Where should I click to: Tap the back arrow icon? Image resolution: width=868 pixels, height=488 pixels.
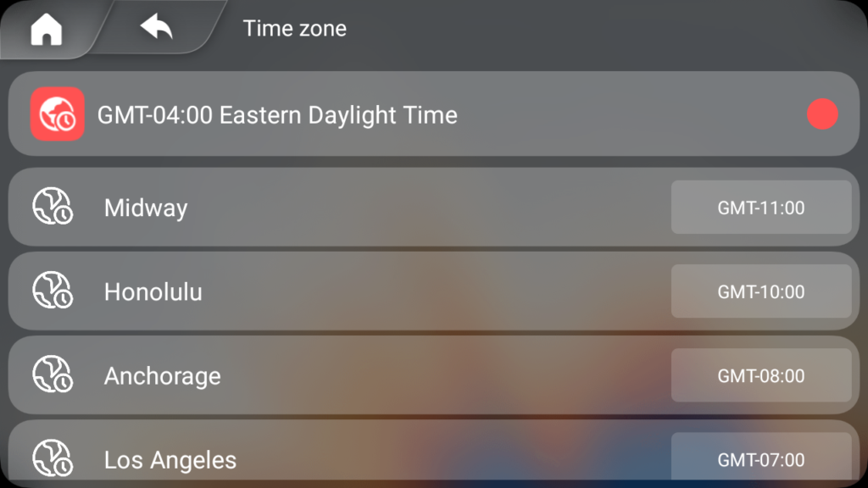pyautogui.click(x=156, y=26)
